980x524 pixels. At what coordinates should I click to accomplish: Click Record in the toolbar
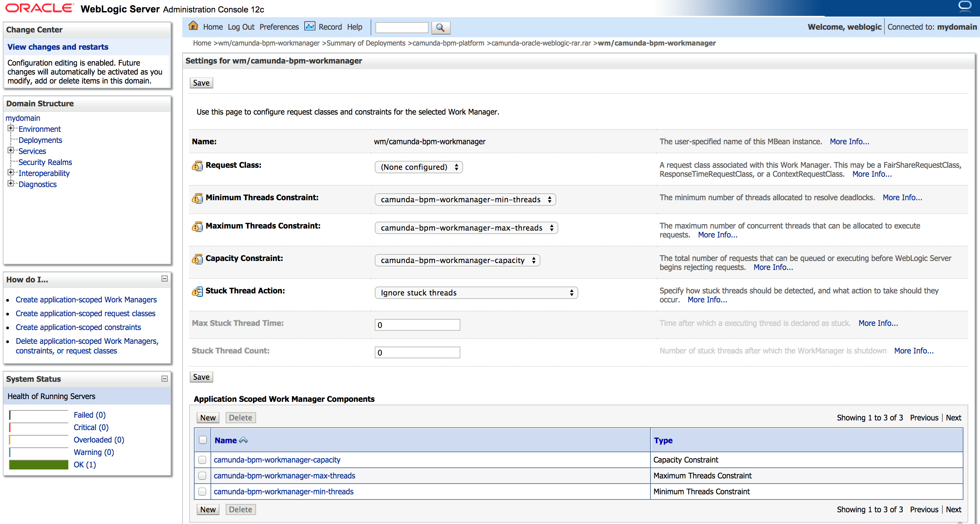coord(330,27)
